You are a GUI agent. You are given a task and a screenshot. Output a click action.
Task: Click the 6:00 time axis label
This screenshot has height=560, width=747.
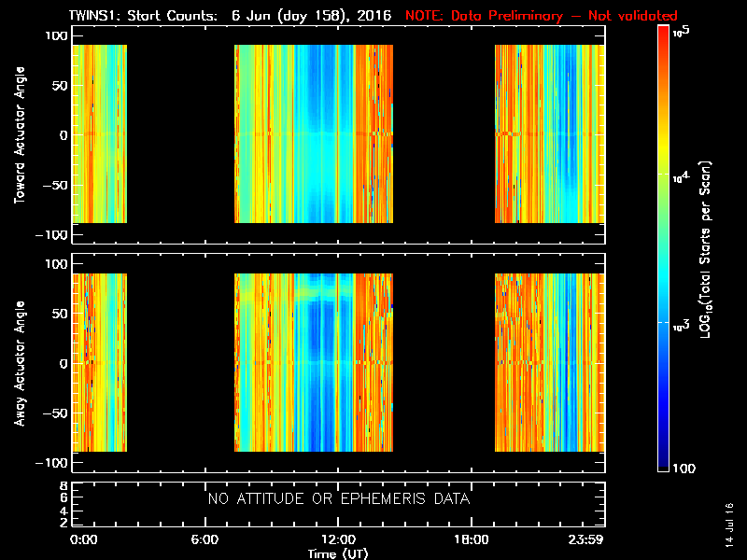(204, 539)
